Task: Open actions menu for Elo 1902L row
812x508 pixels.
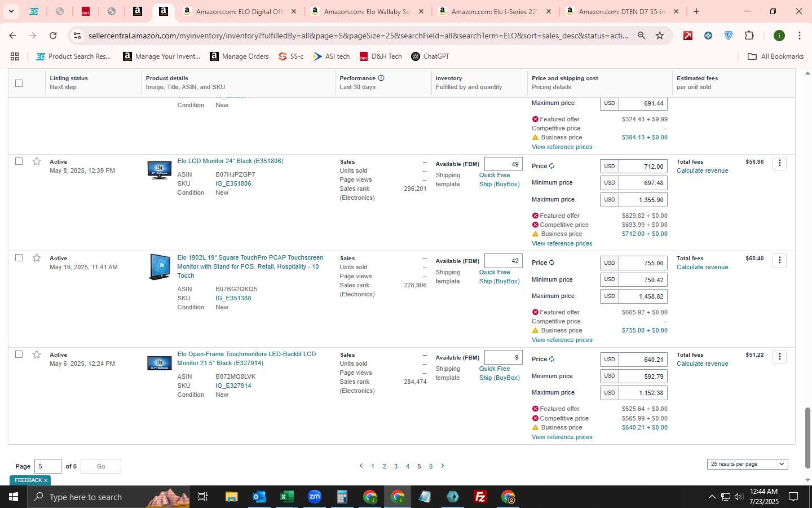Action: point(779,260)
